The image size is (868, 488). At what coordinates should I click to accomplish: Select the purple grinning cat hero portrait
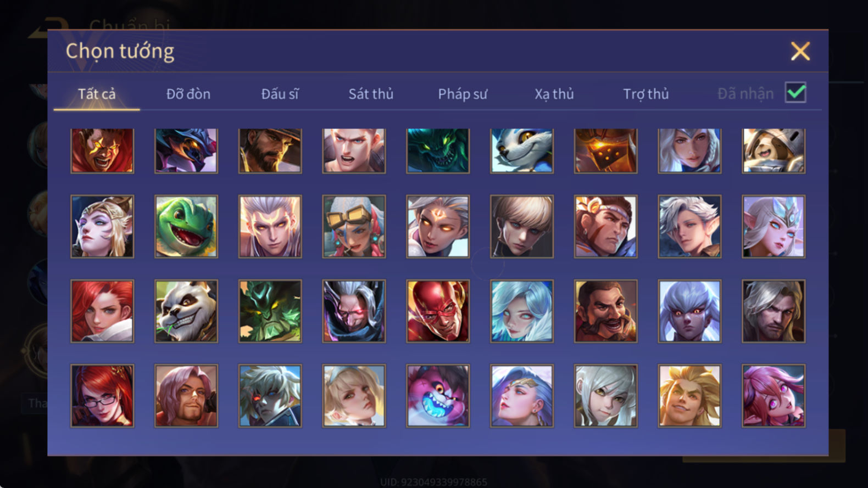tap(438, 395)
